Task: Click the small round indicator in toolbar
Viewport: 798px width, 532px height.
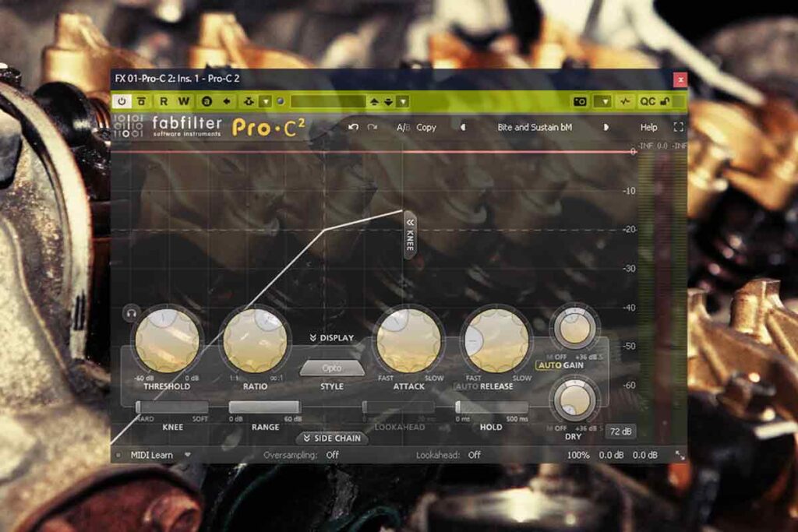Action: click(280, 101)
